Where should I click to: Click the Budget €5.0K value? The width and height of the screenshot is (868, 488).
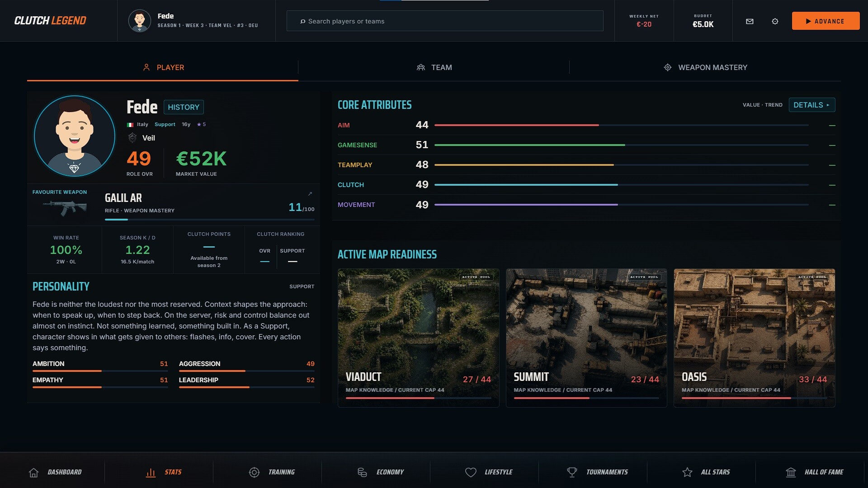pos(703,24)
